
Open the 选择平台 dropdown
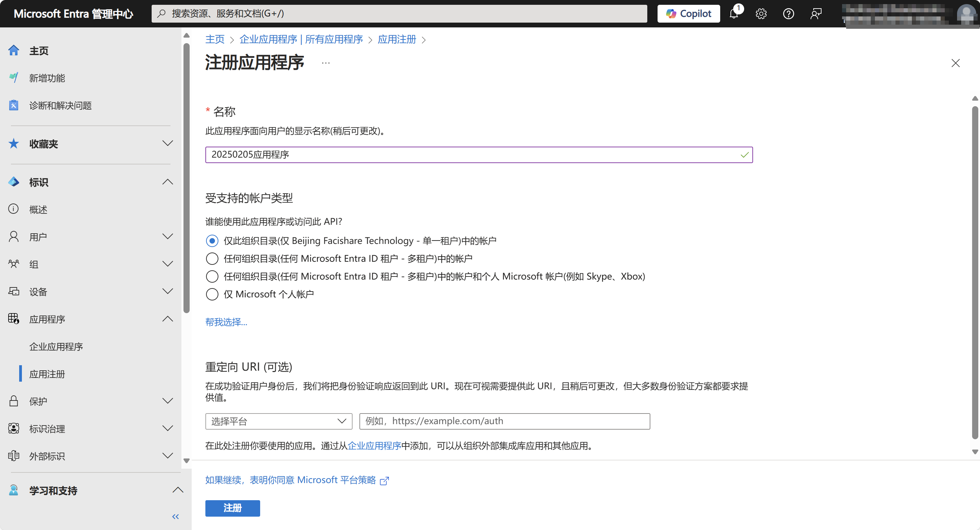coord(279,421)
